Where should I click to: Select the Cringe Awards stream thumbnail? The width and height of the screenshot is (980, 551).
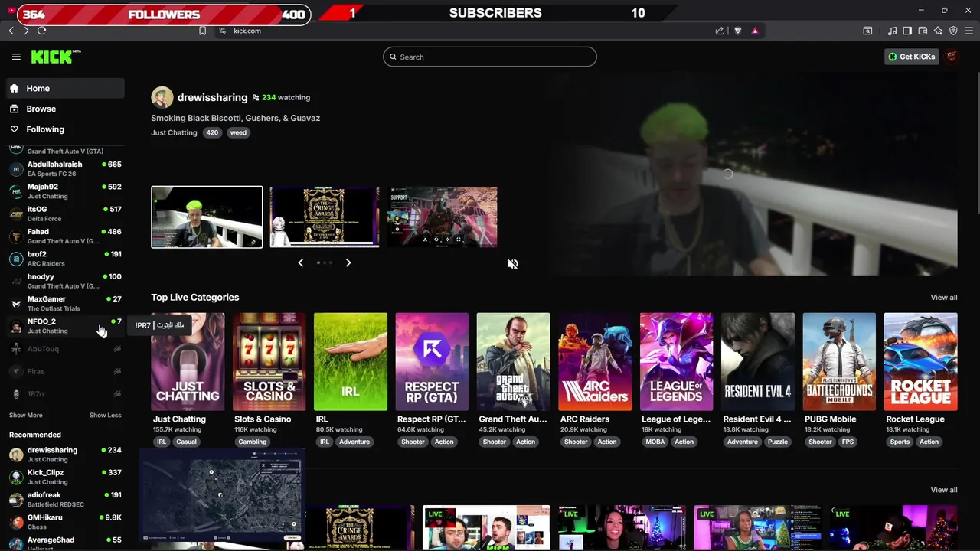(x=325, y=217)
